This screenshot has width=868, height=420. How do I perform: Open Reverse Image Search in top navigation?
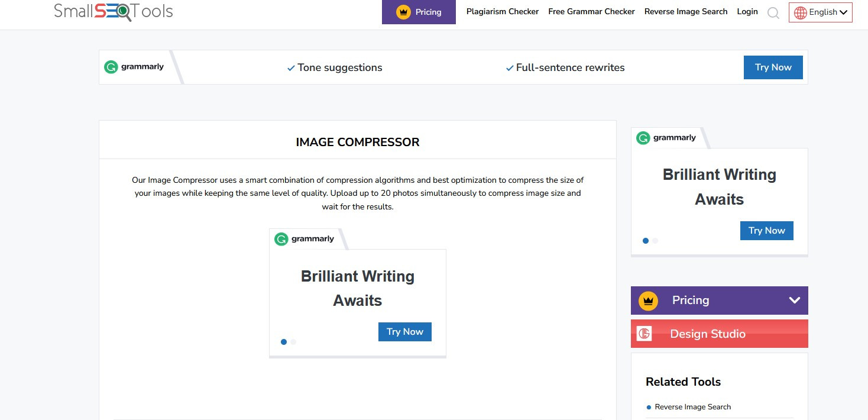[686, 11]
